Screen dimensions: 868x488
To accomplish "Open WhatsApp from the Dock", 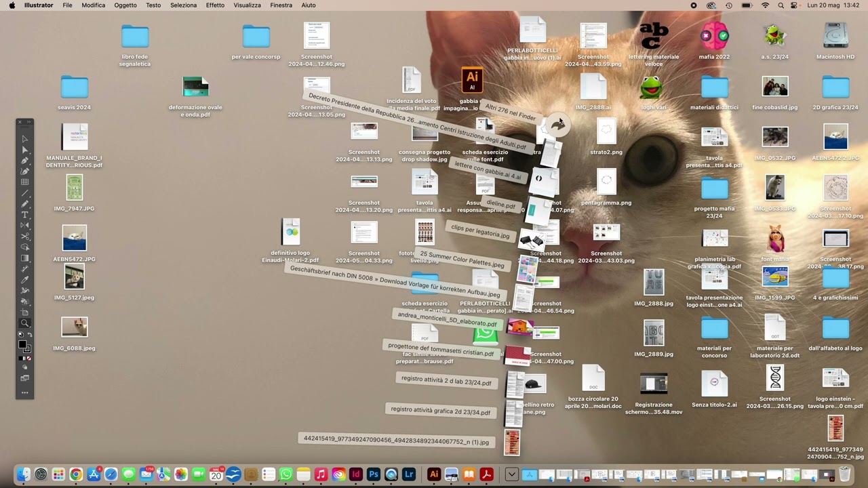I will click(x=285, y=474).
